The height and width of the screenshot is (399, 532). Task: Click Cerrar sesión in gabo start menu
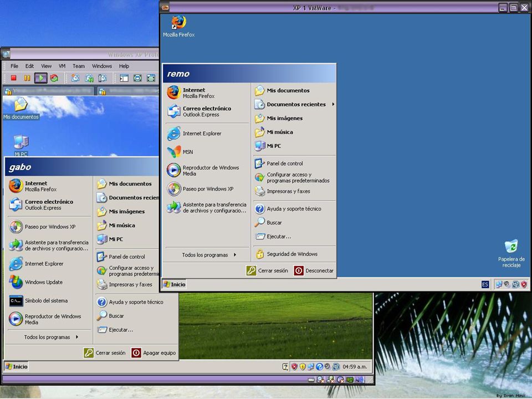(x=105, y=353)
